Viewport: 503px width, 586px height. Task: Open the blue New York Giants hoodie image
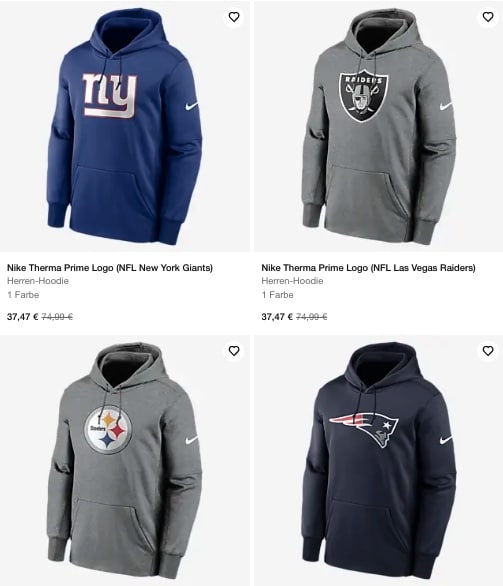125,126
